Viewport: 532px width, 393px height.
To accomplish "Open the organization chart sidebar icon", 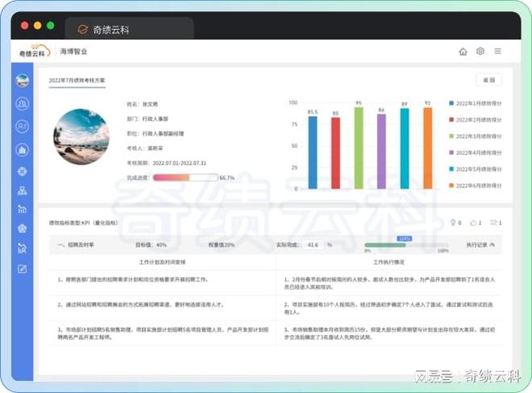I will (x=23, y=190).
